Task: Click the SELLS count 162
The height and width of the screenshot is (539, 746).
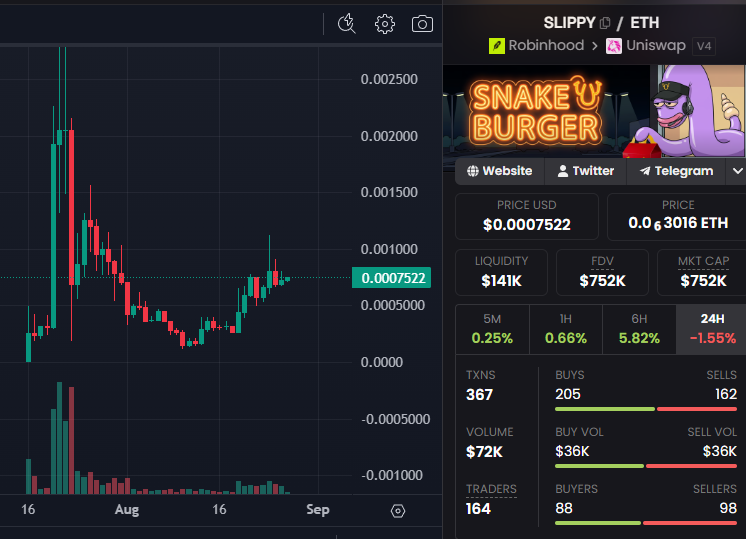Action: (x=726, y=394)
